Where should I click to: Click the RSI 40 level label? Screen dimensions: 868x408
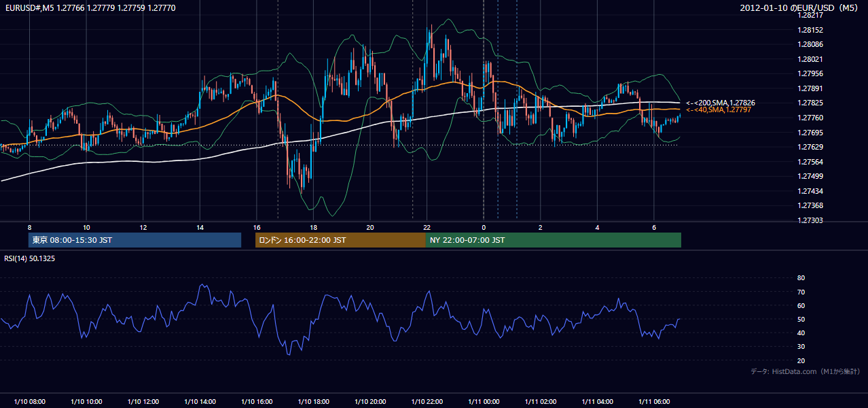point(801,333)
